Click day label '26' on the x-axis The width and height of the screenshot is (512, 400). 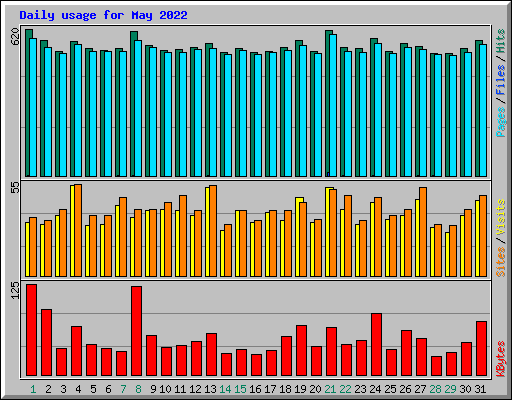[x=405, y=389]
